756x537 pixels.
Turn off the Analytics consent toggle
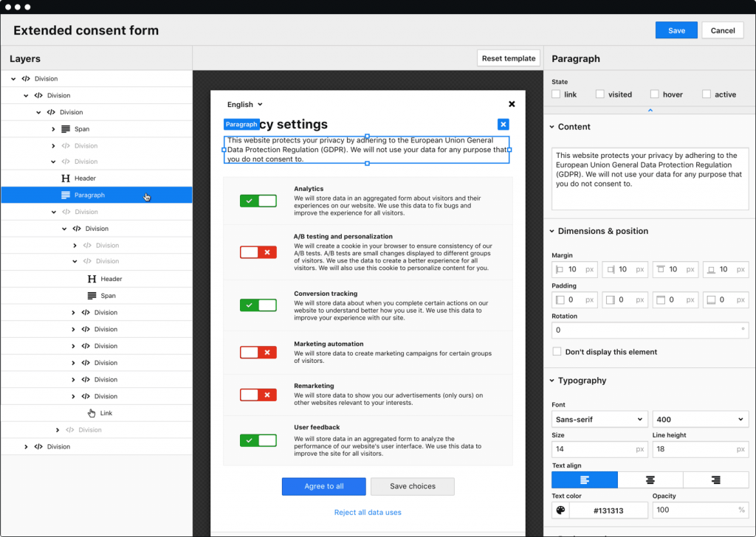click(x=258, y=201)
